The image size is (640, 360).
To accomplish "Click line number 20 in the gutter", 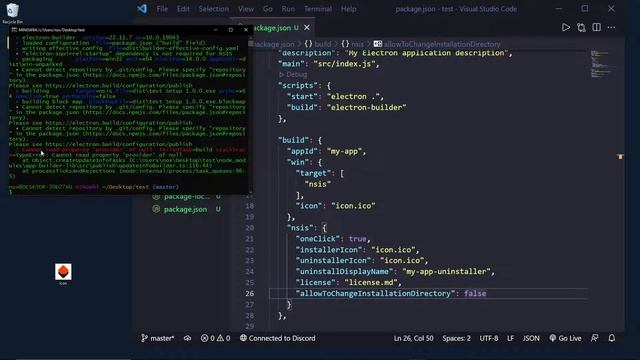I will pos(249,228).
